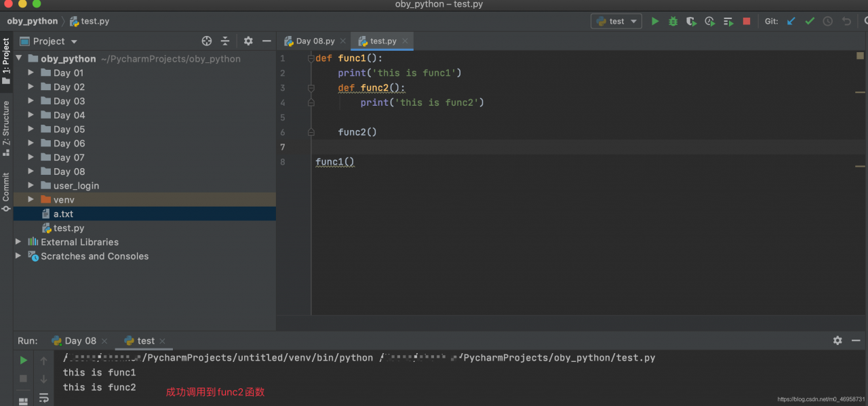Viewport: 868px width, 406px height.
Task: Switch to the Day 08.py editor tab
Action: click(x=315, y=41)
